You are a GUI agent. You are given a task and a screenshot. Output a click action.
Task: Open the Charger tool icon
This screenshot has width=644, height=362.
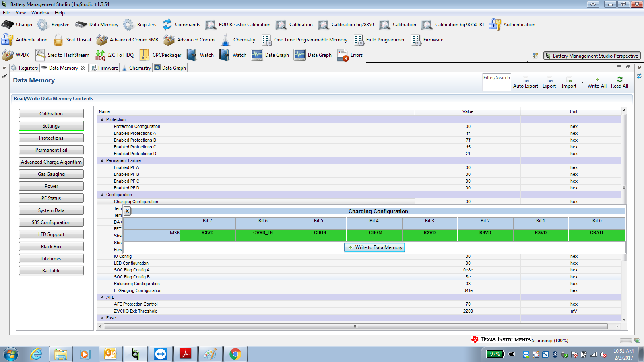point(8,25)
